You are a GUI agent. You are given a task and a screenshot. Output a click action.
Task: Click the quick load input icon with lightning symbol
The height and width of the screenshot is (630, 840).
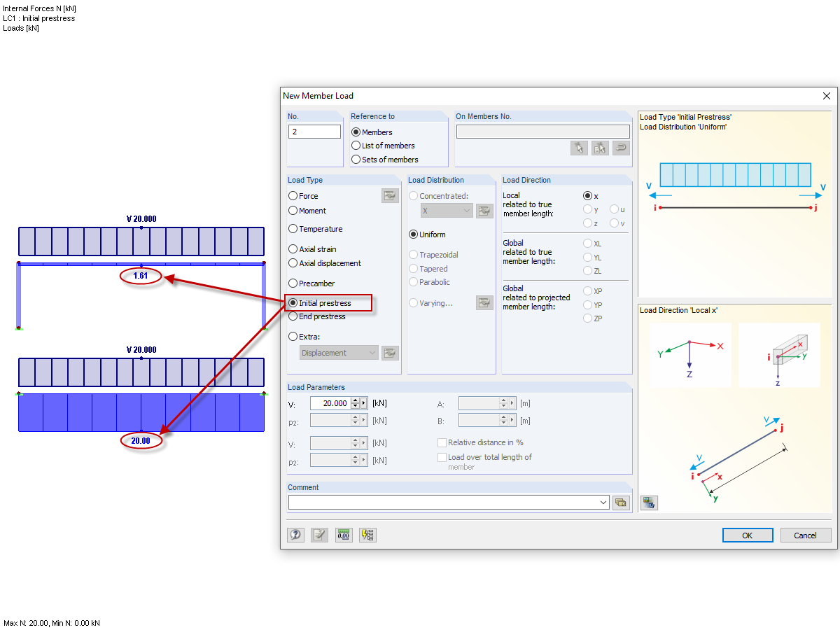point(367,535)
